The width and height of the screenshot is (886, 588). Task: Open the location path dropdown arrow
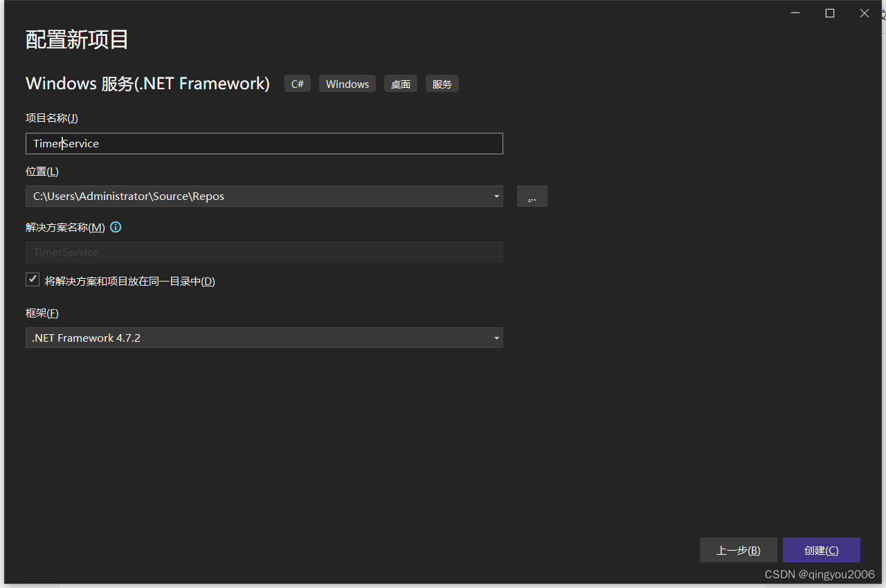pos(496,196)
